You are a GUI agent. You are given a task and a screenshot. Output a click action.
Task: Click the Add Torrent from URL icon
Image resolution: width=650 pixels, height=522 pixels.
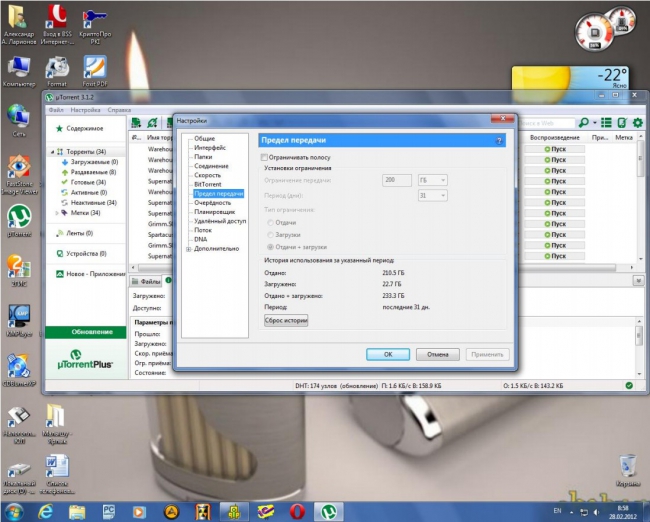pyautogui.click(x=152, y=123)
